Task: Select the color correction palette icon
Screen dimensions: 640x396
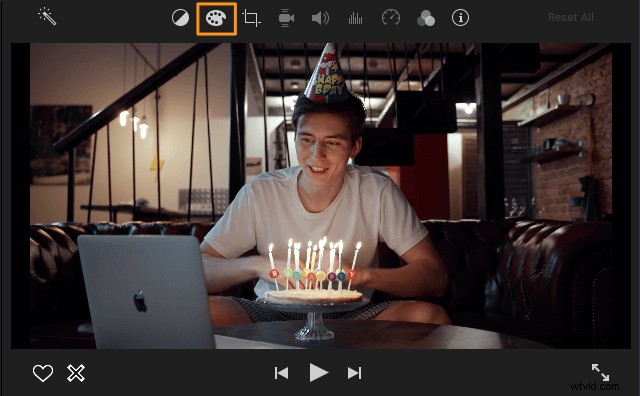Action: [x=216, y=18]
